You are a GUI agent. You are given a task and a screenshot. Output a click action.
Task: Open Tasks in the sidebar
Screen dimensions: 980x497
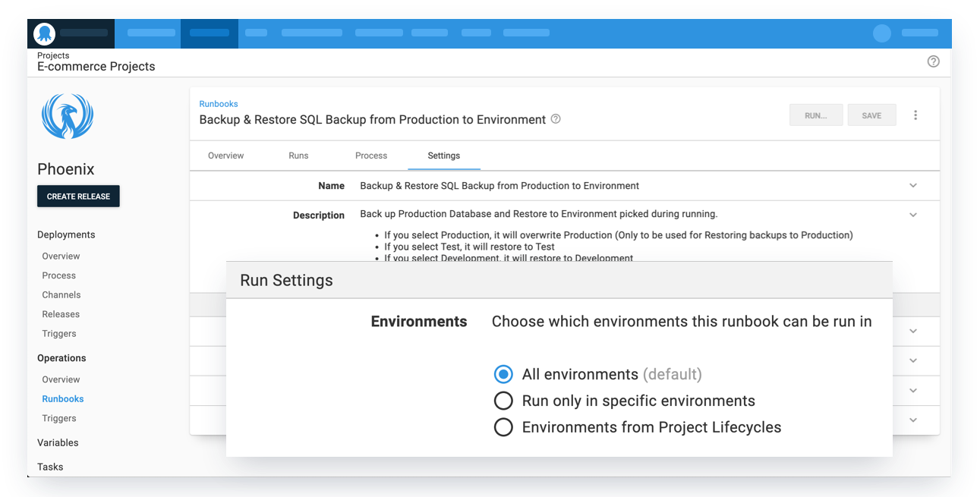point(50,467)
